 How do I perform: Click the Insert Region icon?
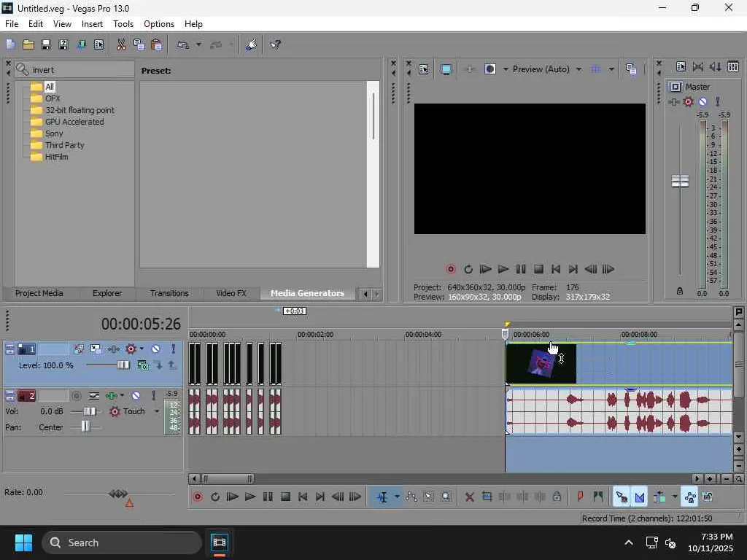click(x=598, y=497)
